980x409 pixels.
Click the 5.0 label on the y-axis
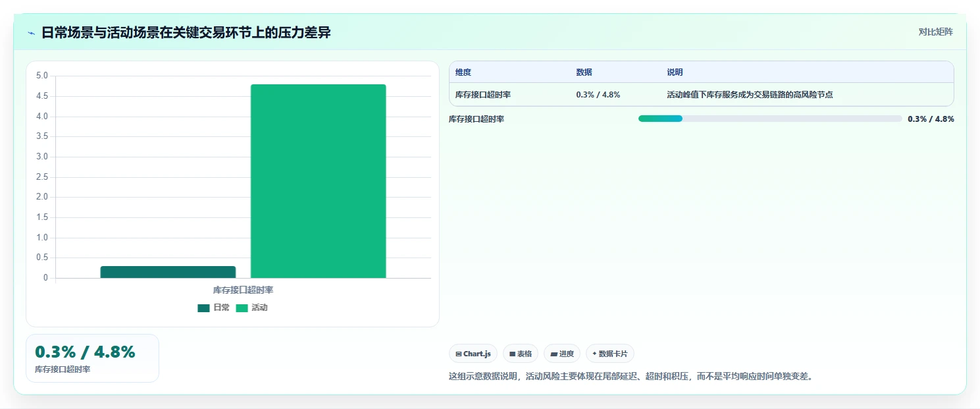click(42, 76)
